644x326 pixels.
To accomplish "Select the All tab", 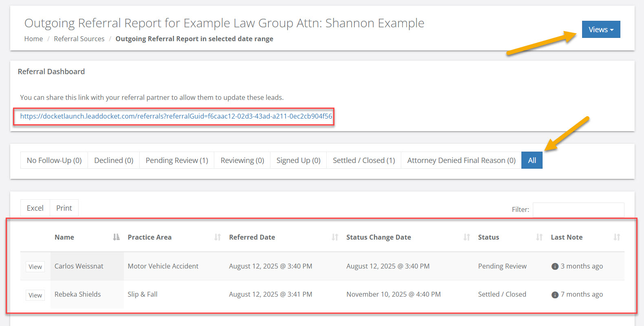I will click(532, 161).
